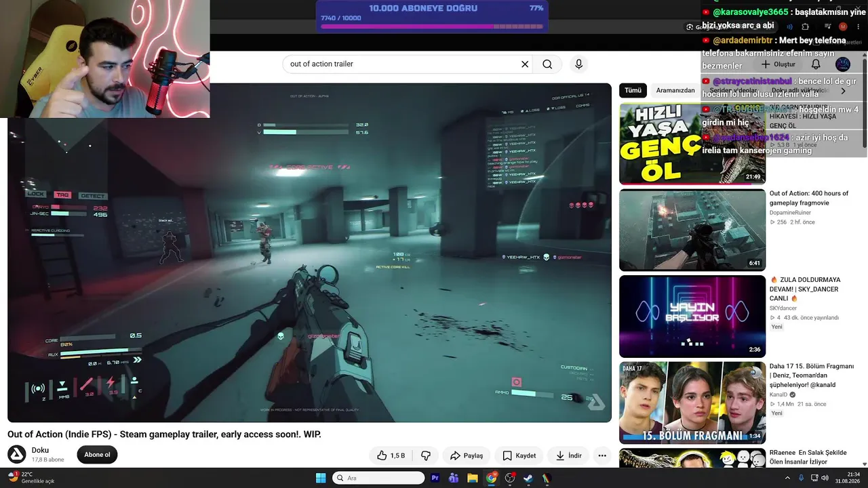The image size is (868, 488).
Task: Open clock and calendar showing 21:34
Action: (x=848, y=478)
